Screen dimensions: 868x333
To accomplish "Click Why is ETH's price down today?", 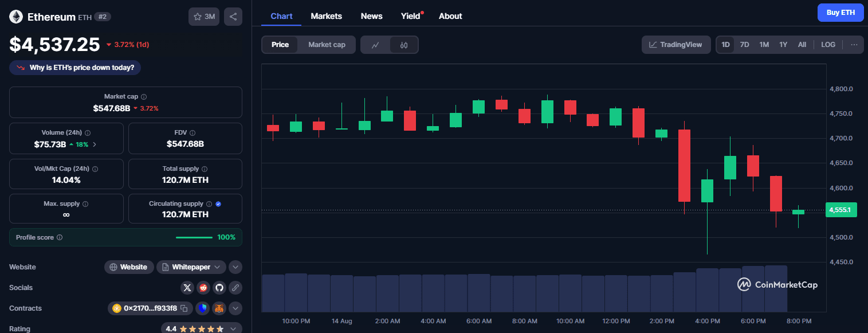I will point(75,68).
